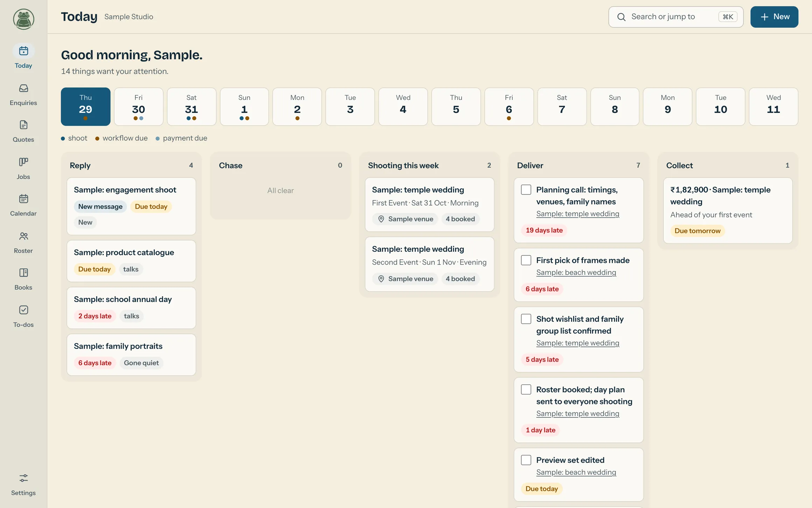Screen dimensions: 812x508
Task: Select Sun 1 in the date strip
Action: [x=244, y=107]
